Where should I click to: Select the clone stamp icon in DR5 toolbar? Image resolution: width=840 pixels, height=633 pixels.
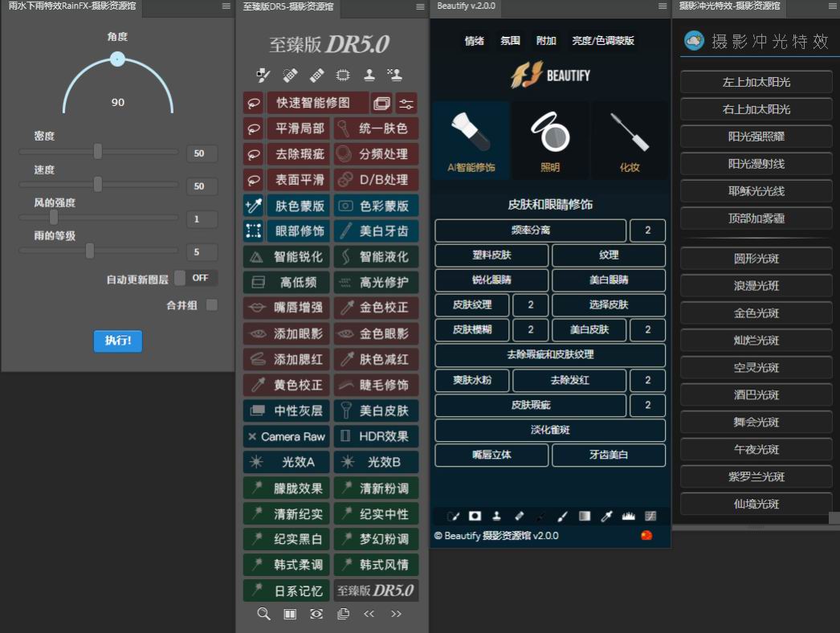tap(369, 75)
